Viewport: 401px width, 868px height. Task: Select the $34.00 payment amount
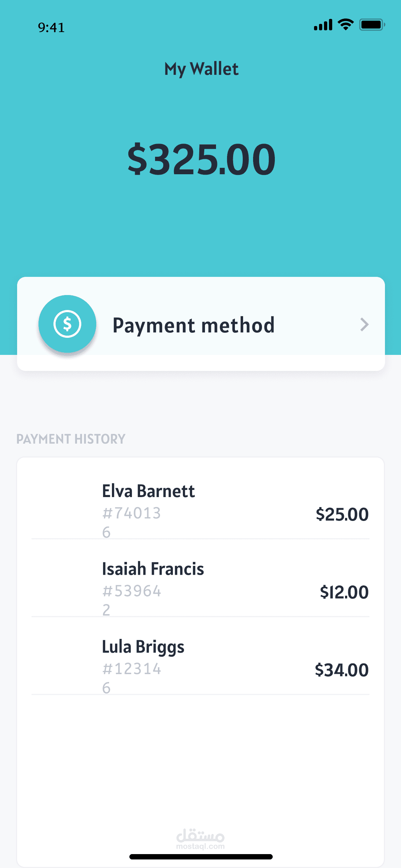pos(341,670)
